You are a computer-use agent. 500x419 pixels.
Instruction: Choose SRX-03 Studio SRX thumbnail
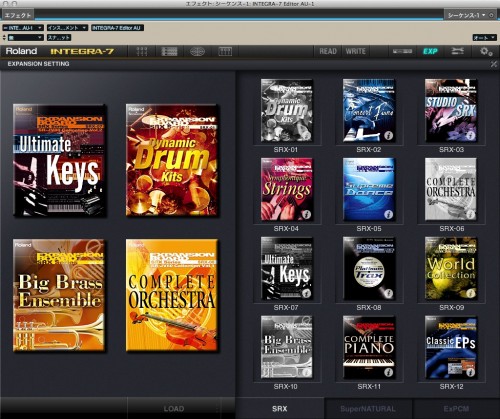point(451,110)
